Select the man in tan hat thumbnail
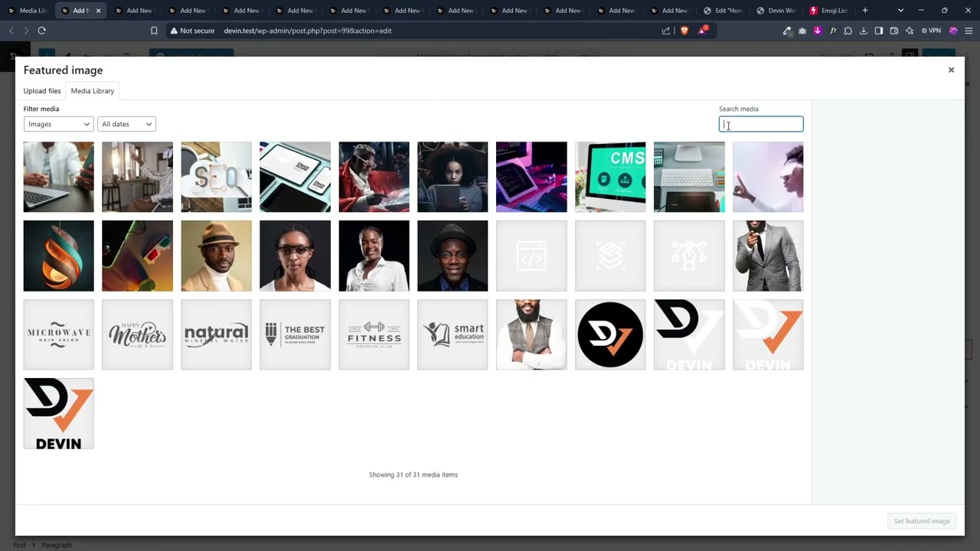980x551 pixels. pos(216,256)
